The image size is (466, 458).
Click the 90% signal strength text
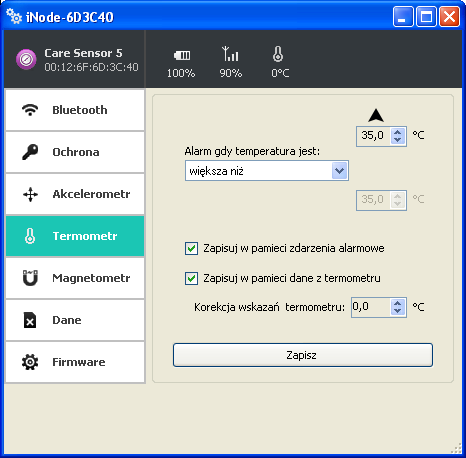[231, 73]
